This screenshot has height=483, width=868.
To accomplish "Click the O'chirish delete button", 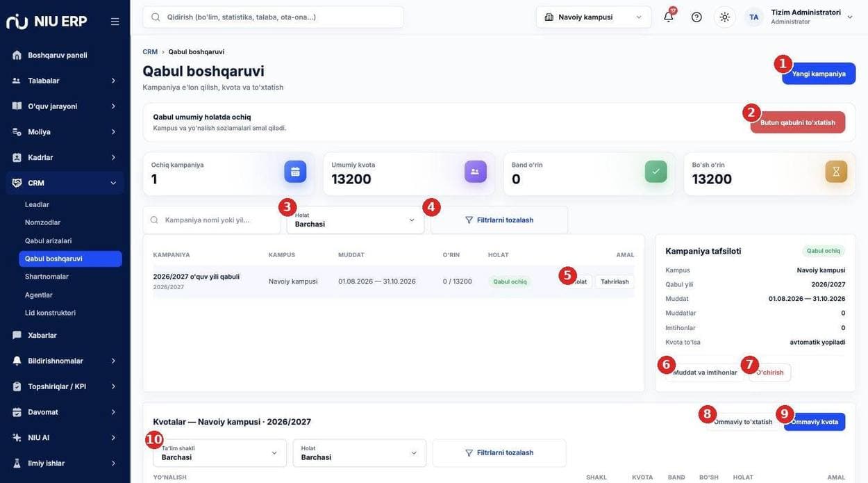I will point(769,373).
